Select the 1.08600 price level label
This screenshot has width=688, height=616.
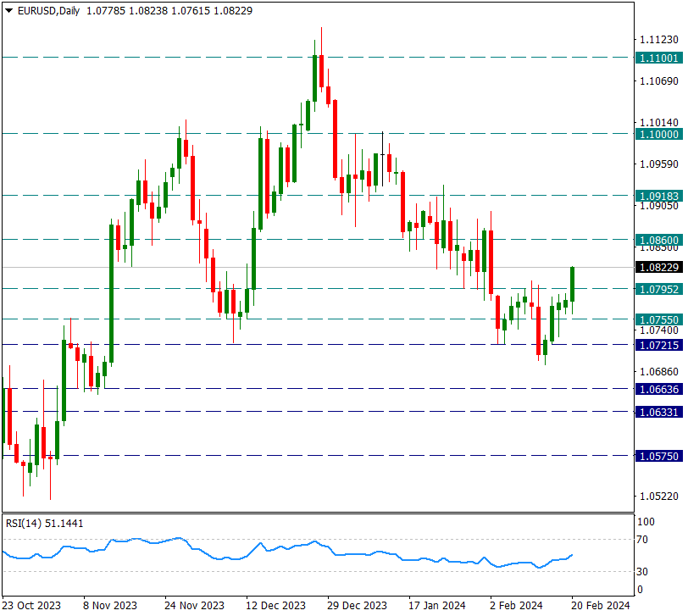click(x=659, y=240)
